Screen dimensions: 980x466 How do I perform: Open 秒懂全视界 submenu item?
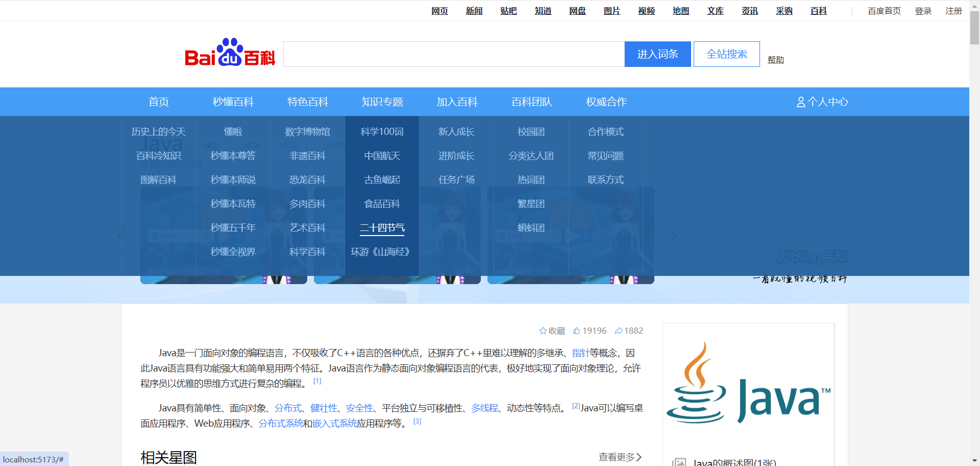(233, 252)
